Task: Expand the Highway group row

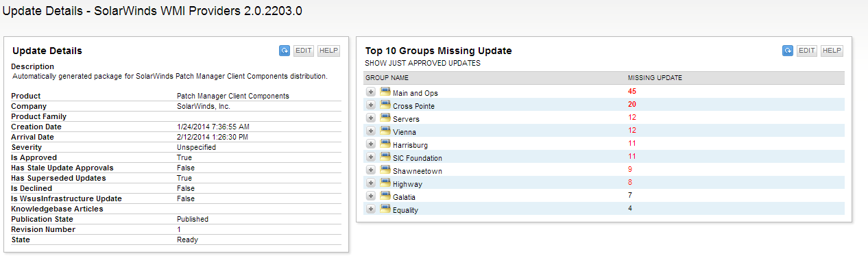Action: 370,183
